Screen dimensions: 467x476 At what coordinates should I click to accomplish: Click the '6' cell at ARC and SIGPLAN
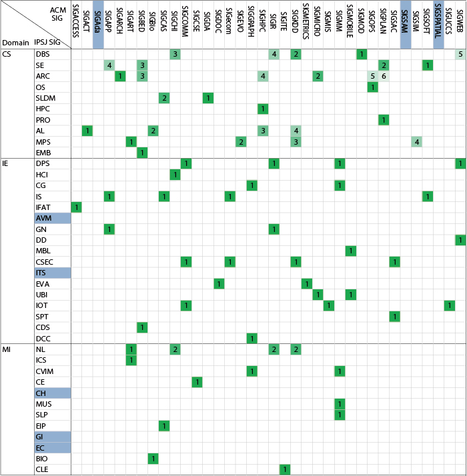384,76
